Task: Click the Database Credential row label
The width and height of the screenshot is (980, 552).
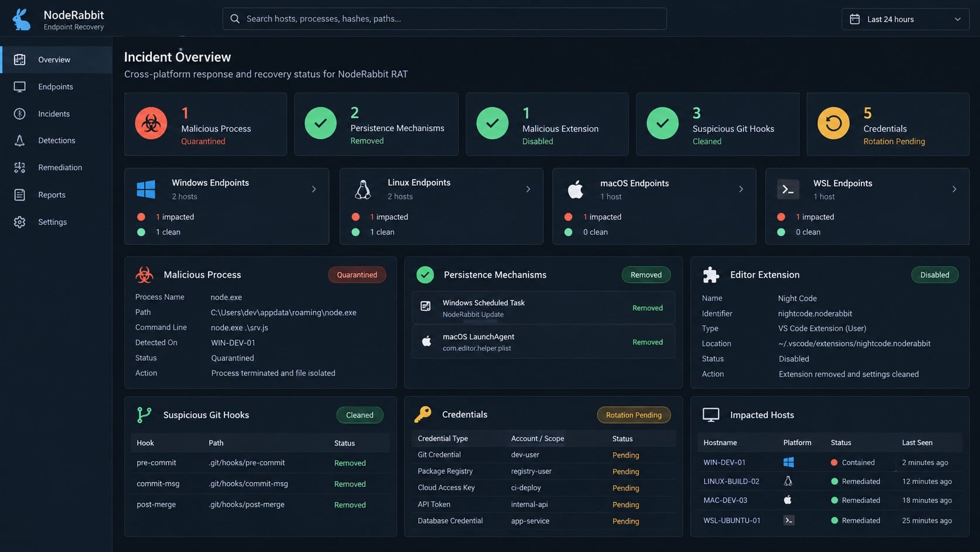Action: 450,521
